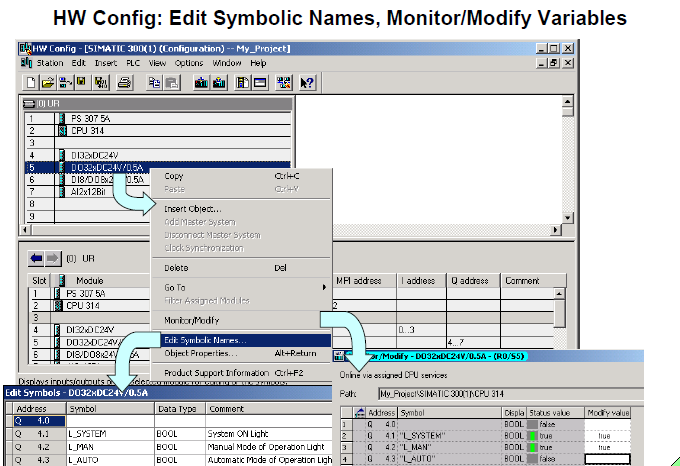Screen dimensions: 680x466
Task: Open the PLC menu
Action: pos(133,63)
